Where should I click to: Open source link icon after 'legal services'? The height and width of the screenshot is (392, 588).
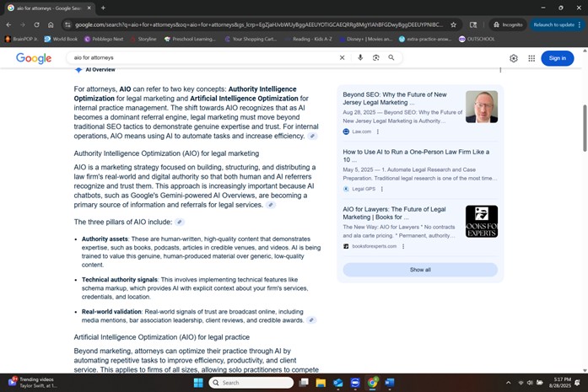click(x=270, y=205)
